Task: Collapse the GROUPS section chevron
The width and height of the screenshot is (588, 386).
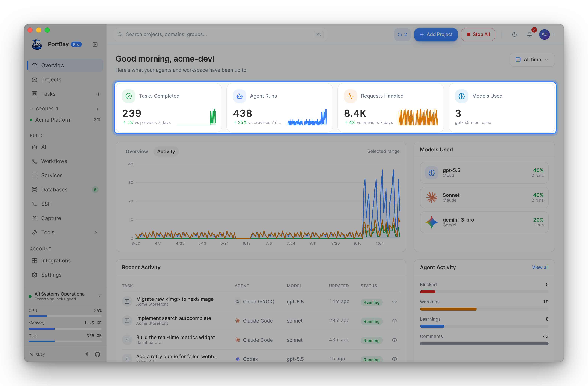Action: (x=32, y=109)
